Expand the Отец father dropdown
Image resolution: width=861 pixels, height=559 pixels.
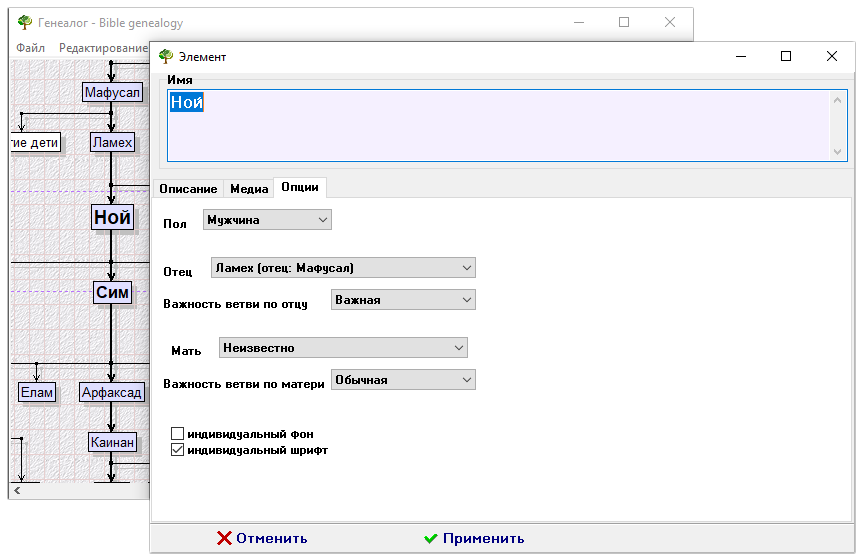pos(343,268)
